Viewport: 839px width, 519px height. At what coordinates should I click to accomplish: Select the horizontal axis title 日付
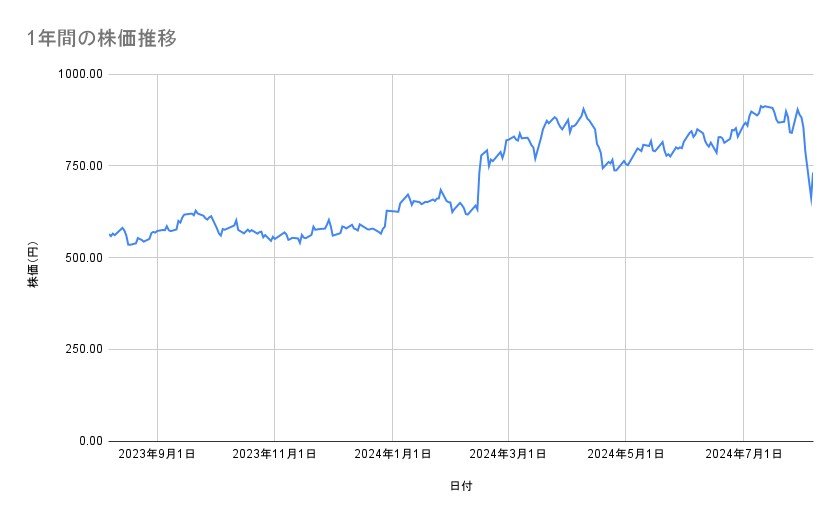pos(461,487)
